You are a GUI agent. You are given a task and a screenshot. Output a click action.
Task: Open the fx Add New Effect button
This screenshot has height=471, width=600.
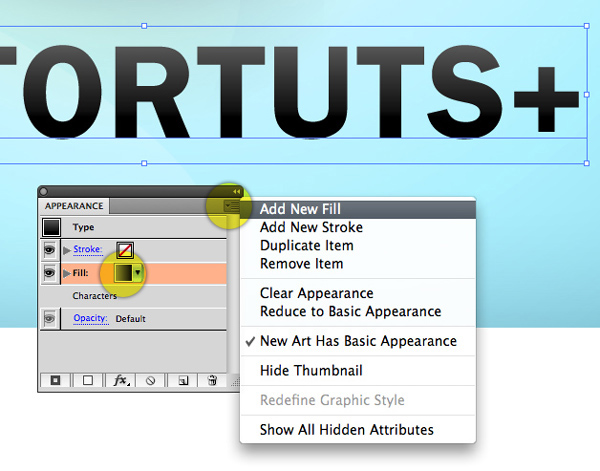point(121,380)
